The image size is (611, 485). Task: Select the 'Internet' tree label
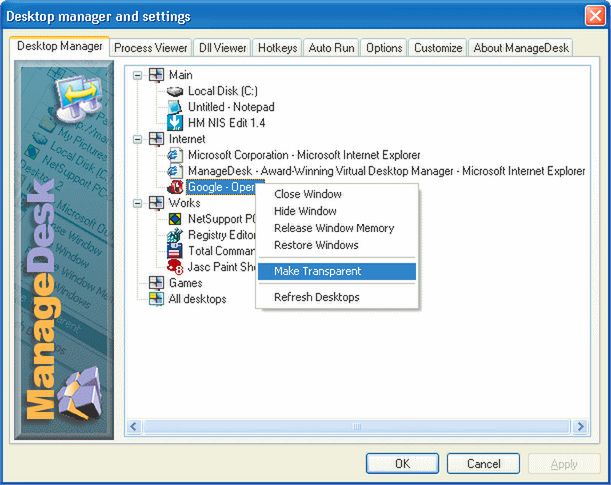click(x=187, y=139)
